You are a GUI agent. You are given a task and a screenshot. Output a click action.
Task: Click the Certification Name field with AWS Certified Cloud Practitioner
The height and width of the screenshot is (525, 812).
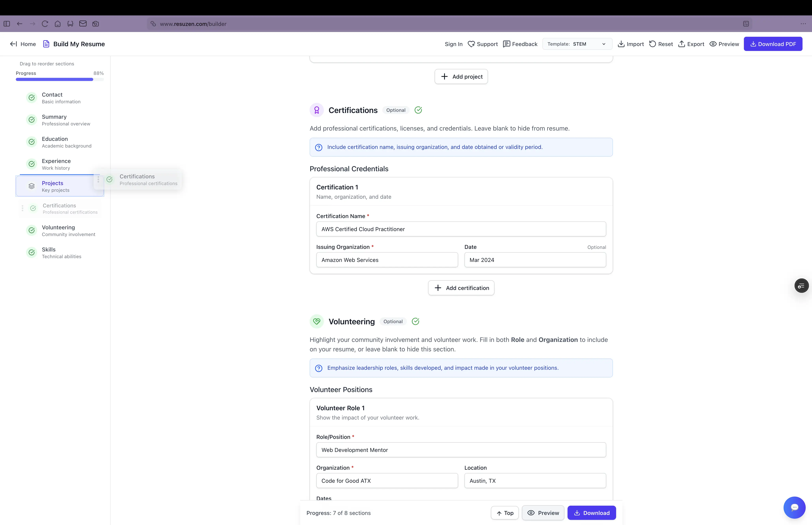pos(461,229)
